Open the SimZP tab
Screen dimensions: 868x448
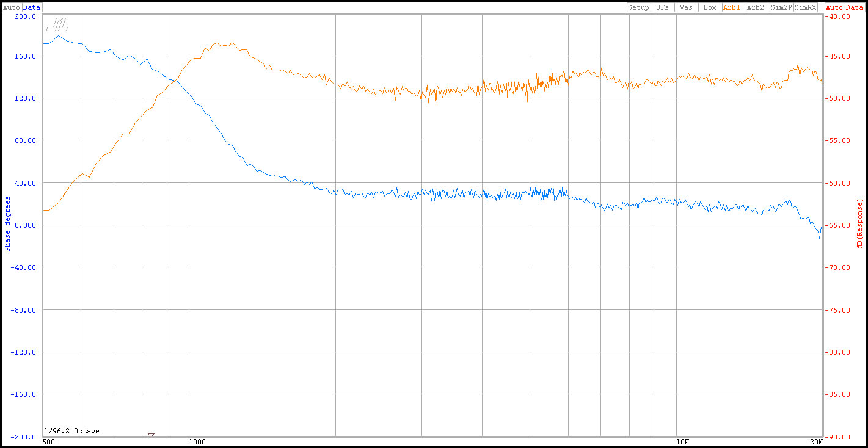pos(781,7)
